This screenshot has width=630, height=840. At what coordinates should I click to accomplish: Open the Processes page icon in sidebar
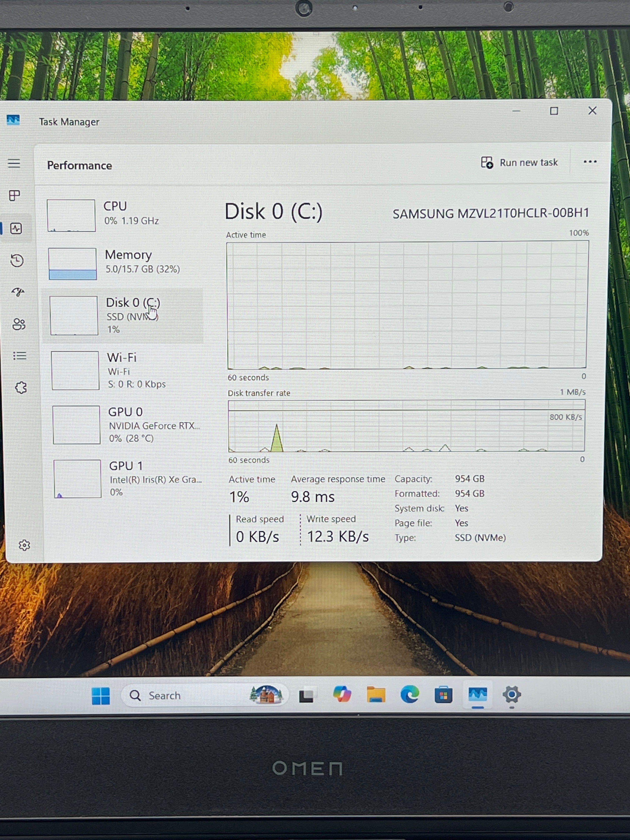[14, 196]
